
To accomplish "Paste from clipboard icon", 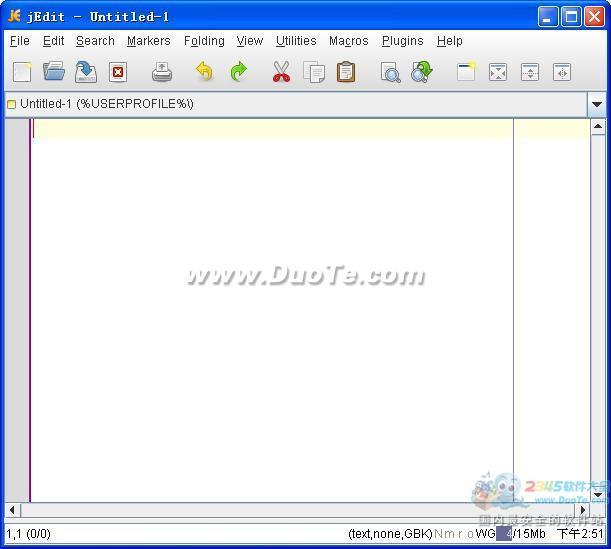I will (346, 72).
